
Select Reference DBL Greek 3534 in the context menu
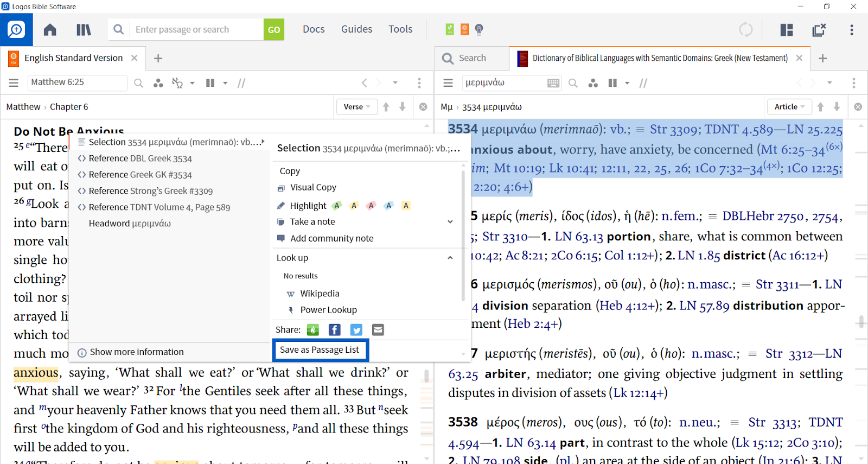pos(141,158)
